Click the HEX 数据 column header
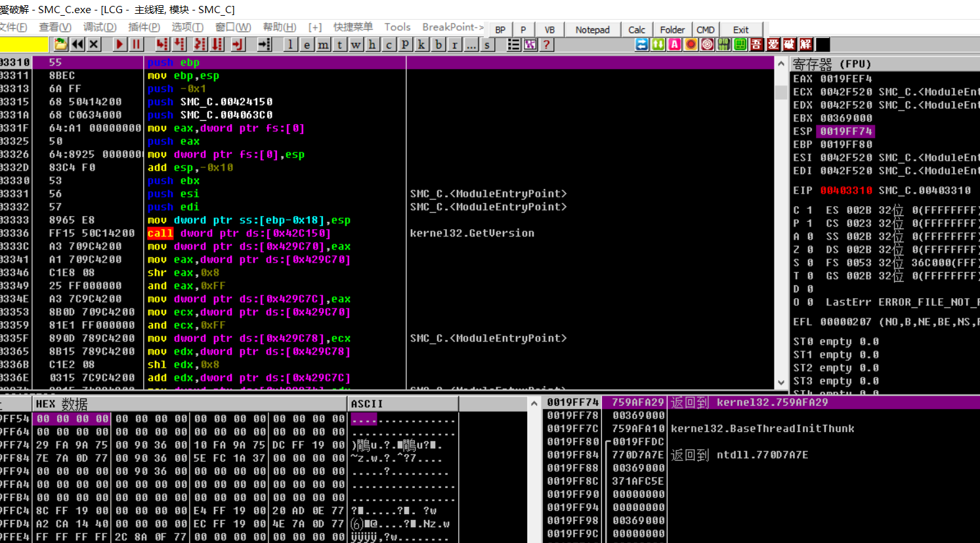 pos(190,404)
